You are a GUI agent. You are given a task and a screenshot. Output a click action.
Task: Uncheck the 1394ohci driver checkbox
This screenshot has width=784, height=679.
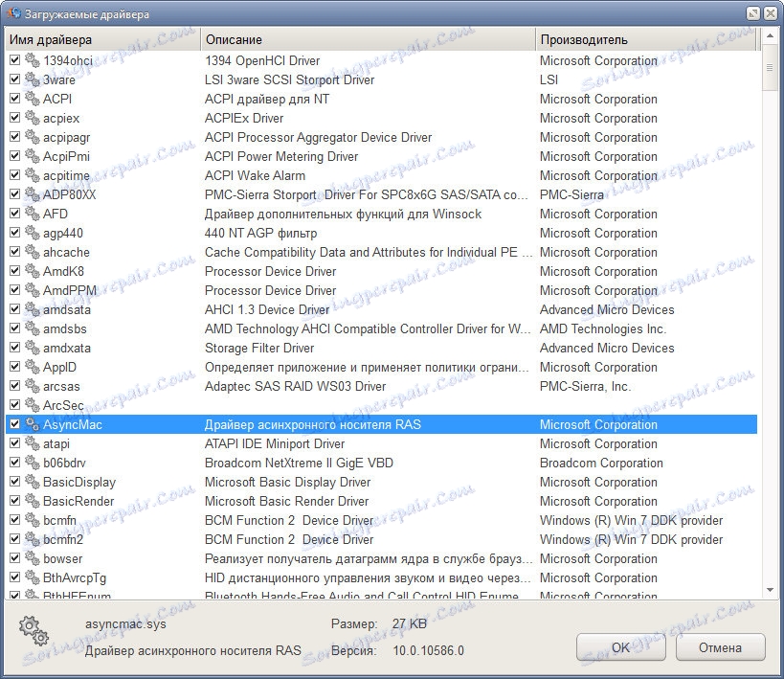[15, 60]
